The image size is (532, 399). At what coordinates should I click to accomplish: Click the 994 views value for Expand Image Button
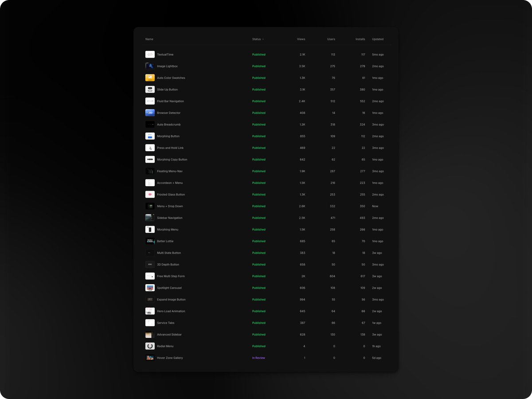coord(302,300)
